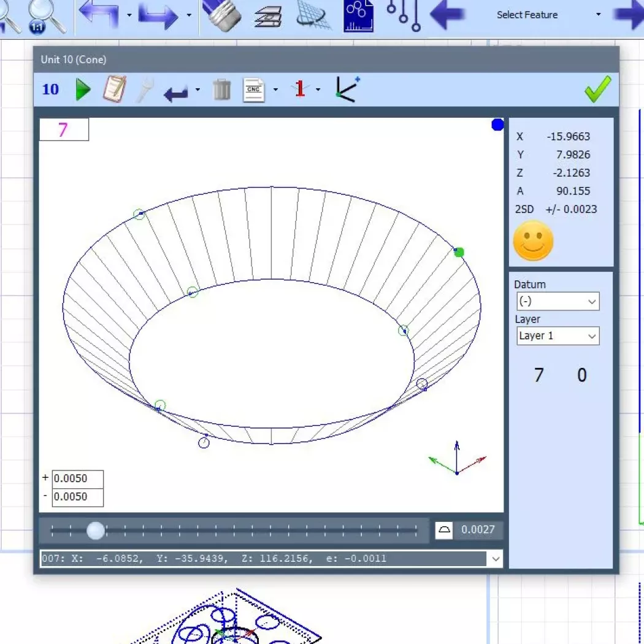
Task: Click the stacked layers icon in the toolbar
Action: pos(267,17)
